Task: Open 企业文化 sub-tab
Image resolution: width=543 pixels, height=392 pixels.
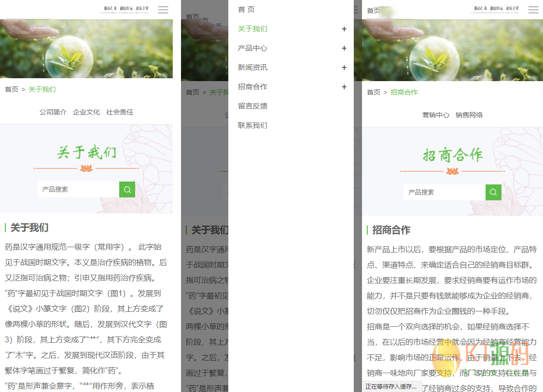Action: point(86,112)
